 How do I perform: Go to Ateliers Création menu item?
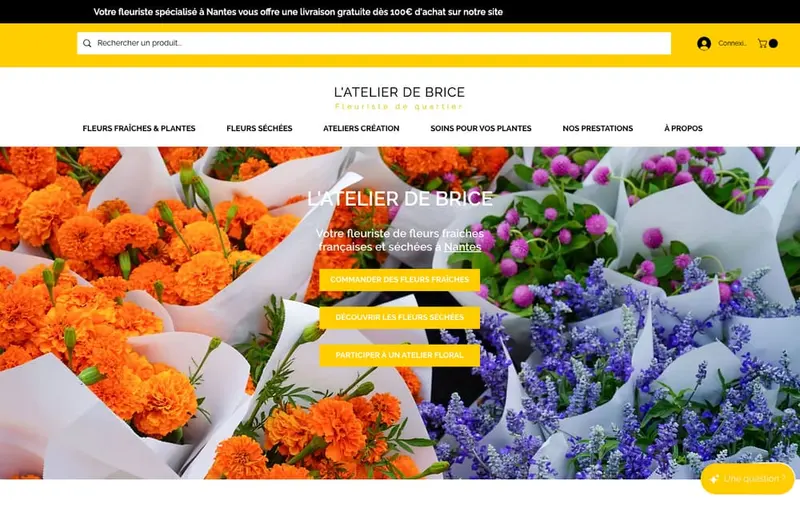click(361, 129)
